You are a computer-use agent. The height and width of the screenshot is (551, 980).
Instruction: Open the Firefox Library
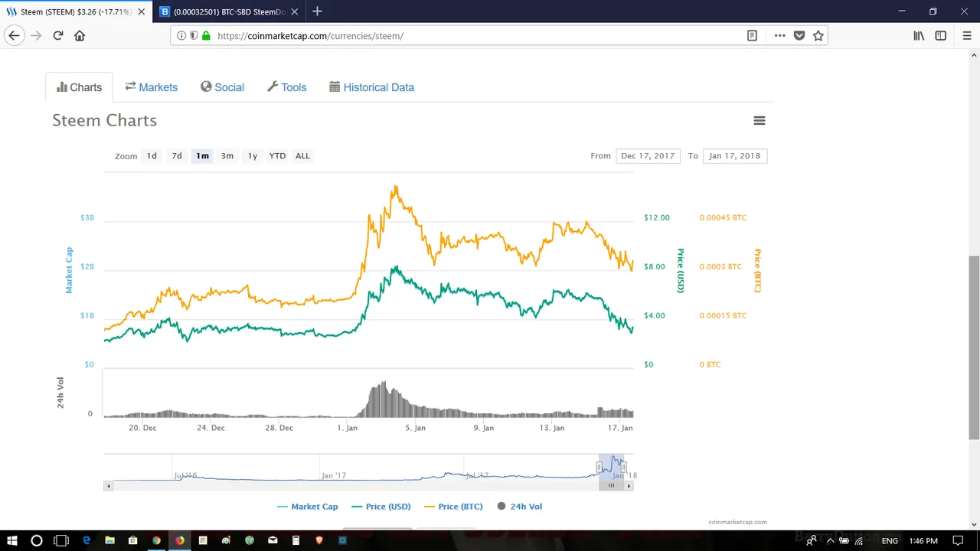(x=919, y=35)
